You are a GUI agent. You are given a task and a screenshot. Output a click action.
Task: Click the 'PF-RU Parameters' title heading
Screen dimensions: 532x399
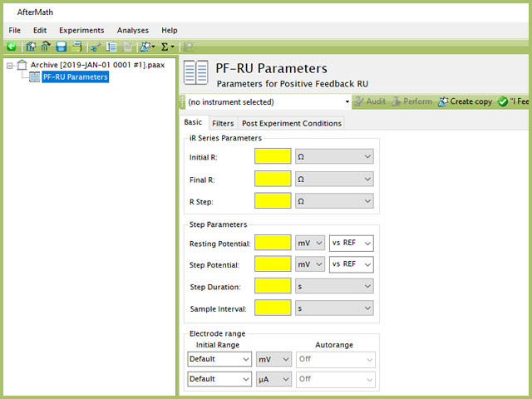(x=271, y=68)
